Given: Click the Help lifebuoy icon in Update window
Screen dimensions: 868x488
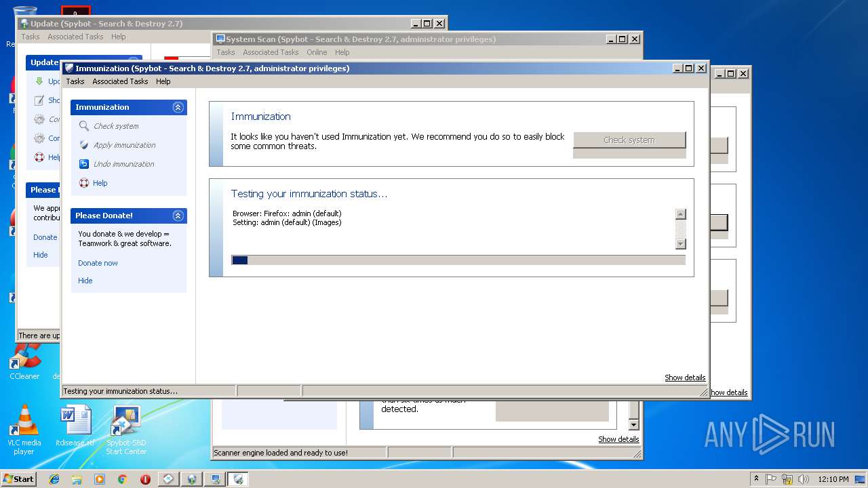Looking at the screenshot, I should pyautogui.click(x=39, y=157).
